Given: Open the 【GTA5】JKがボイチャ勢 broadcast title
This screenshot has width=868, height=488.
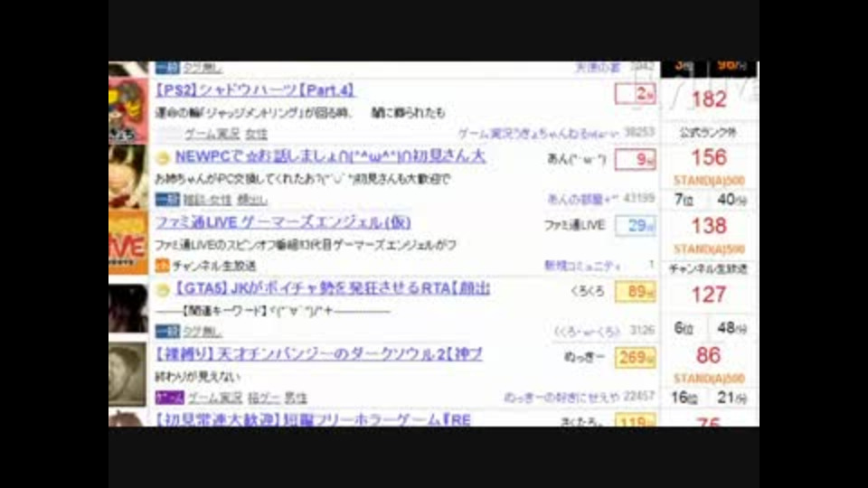Looking at the screenshot, I should 332,288.
